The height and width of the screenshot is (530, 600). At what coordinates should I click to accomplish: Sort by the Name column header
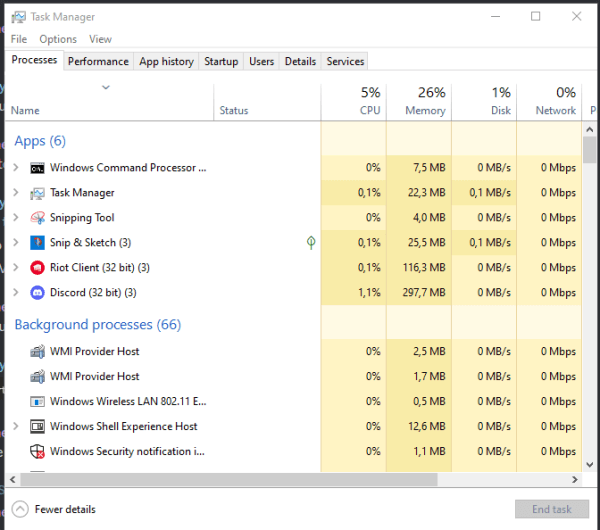point(109,102)
